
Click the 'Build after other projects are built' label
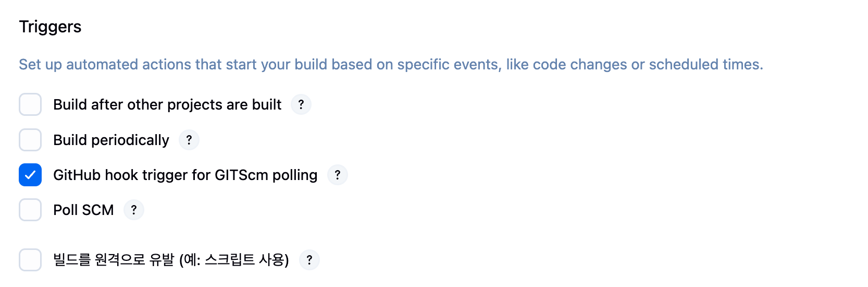pyautogui.click(x=167, y=105)
